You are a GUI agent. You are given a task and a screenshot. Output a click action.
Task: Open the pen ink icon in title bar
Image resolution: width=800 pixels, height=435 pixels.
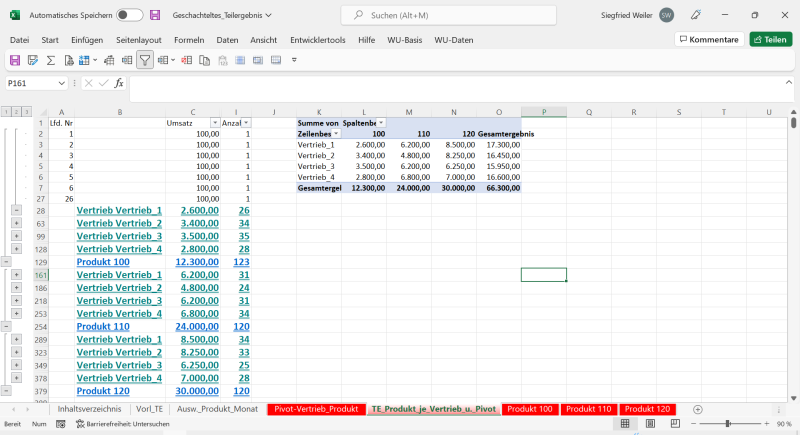click(695, 15)
